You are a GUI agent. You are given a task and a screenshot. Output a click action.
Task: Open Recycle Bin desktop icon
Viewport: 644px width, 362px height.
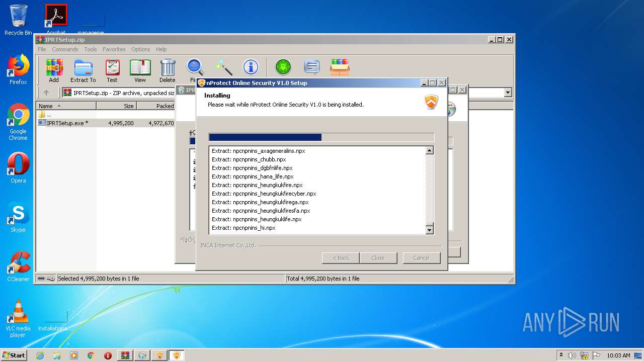18,20
